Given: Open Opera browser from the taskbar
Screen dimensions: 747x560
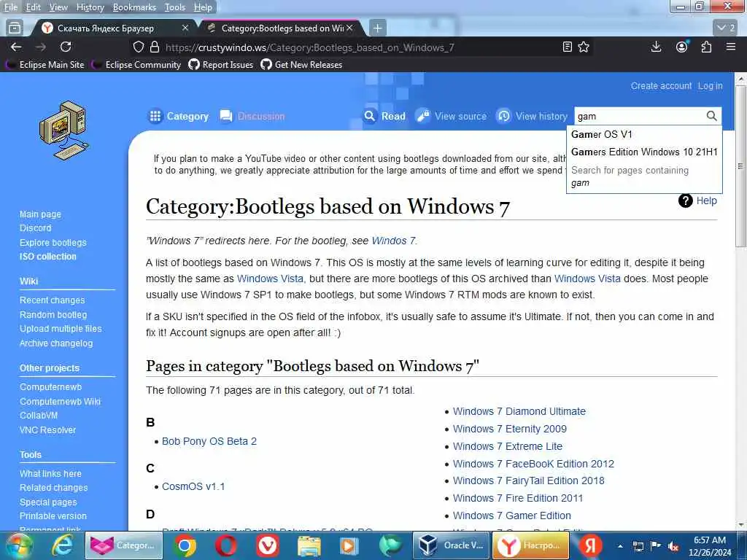Looking at the screenshot, I should (x=226, y=545).
